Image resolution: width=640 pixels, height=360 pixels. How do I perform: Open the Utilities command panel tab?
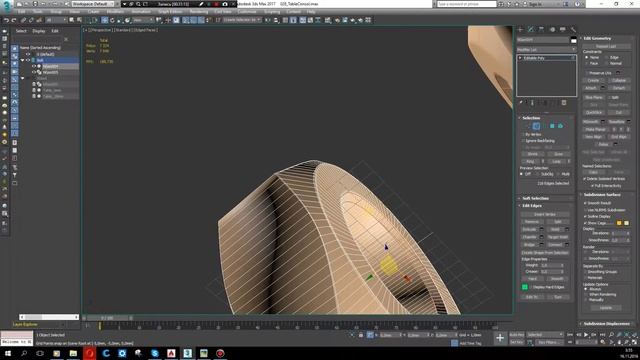click(573, 29)
